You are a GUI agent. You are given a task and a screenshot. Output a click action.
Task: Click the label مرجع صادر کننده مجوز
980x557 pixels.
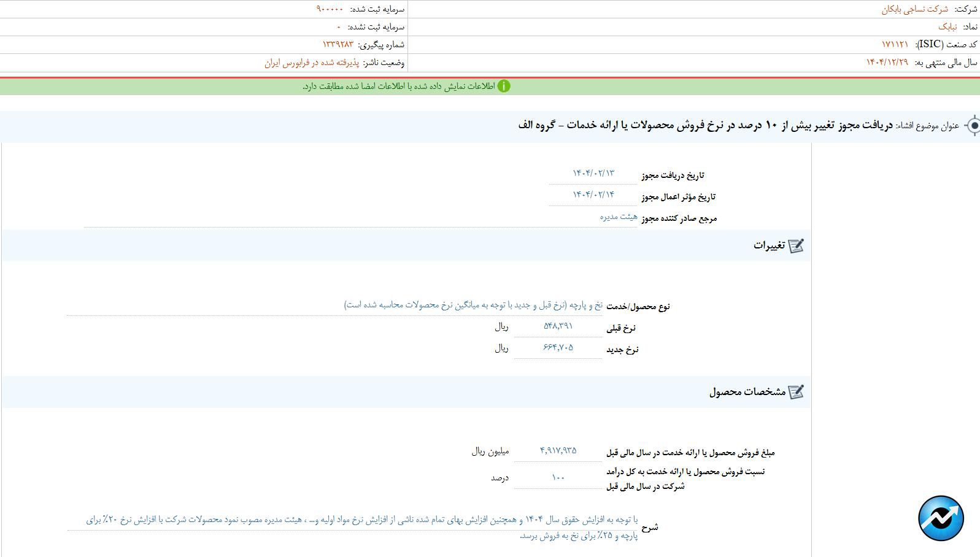click(679, 218)
